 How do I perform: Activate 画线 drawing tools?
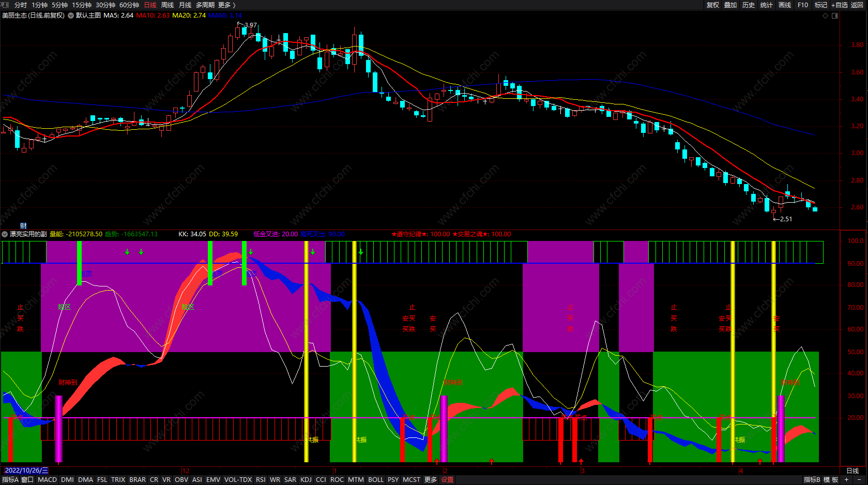pos(785,5)
